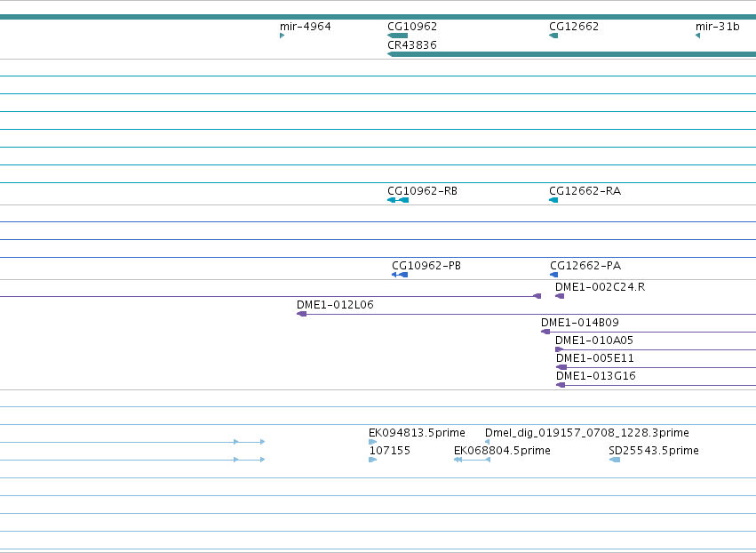Click the DME1-014B09 purple arrow end
The height and width of the screenshot is (553, 756).
[545, 332]
